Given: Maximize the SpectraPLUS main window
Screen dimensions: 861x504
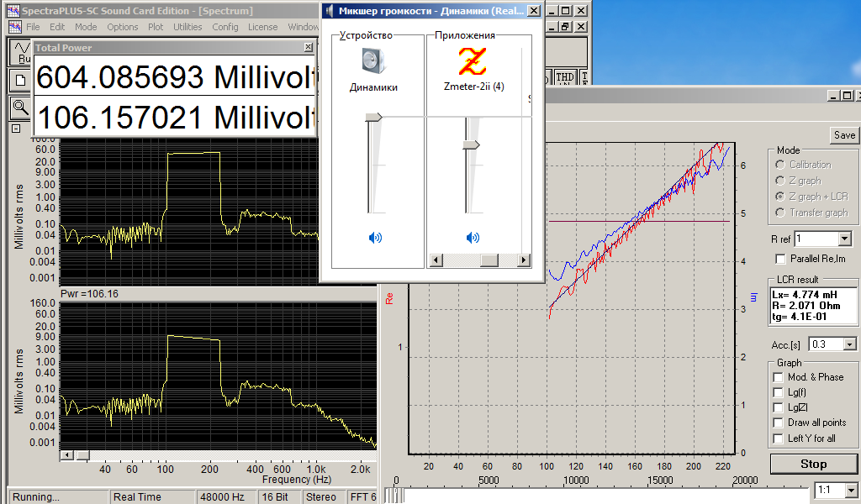Looking at the screenshot, I should pos(566,10).
